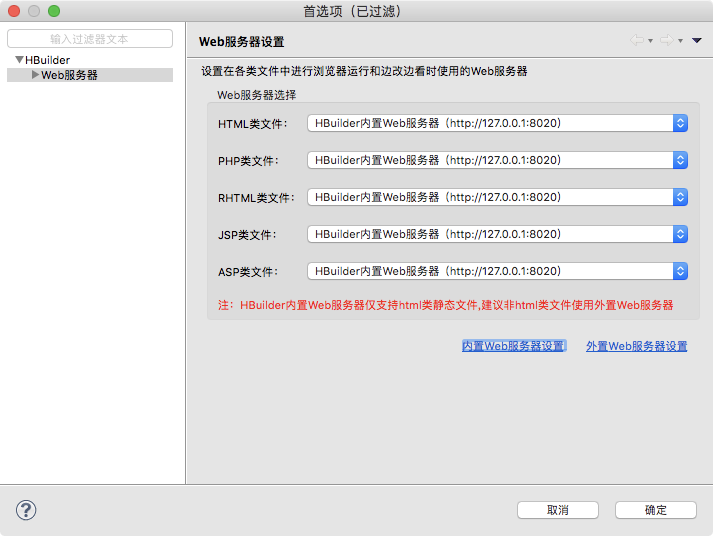Open the ASP类文件 server dropdown
The width and height of the screenshot is (713, 536).
(x=497, y=271)
